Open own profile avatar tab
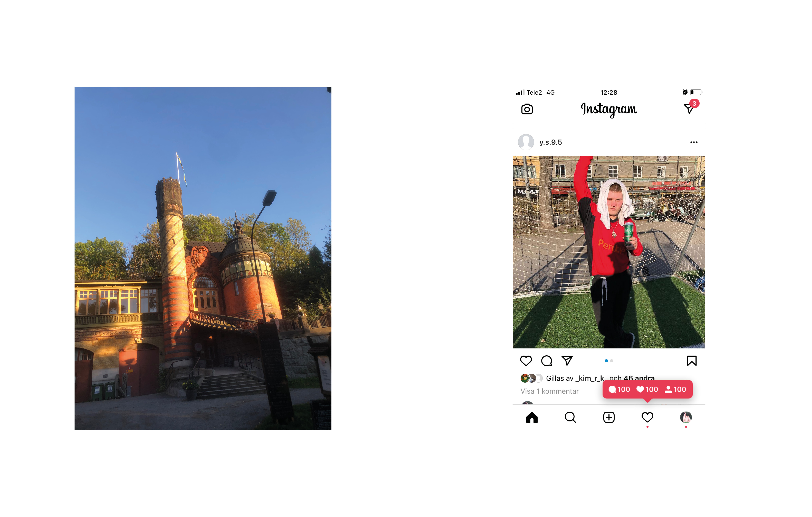 coord(686,417)
